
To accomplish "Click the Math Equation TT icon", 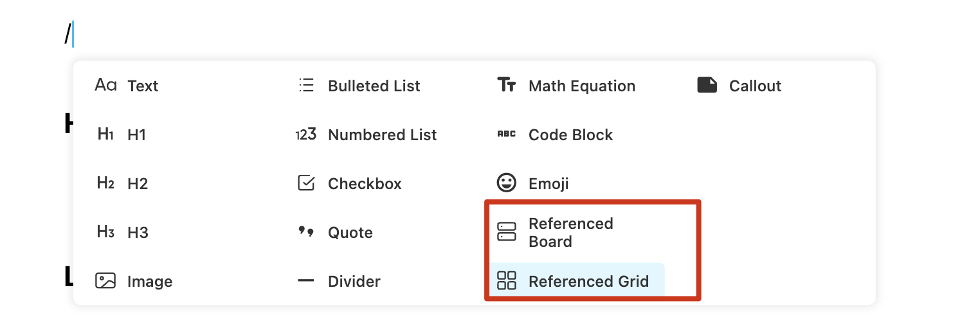I will [507, 85].
